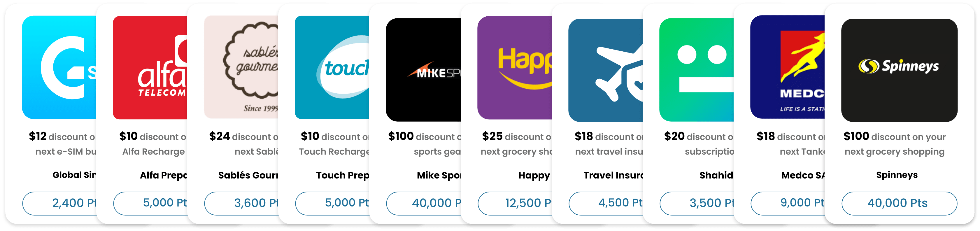Click the Medco logo tile

788,67
